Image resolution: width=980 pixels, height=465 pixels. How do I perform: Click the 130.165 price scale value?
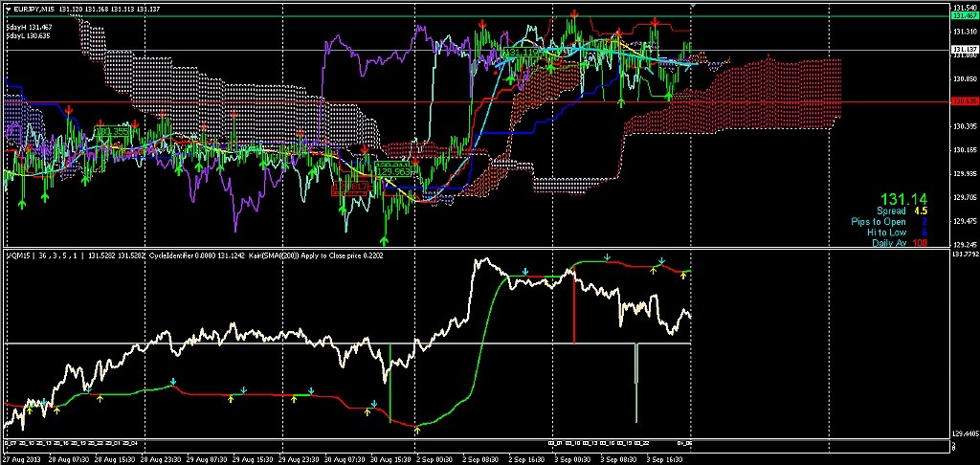tap(966, 150)
